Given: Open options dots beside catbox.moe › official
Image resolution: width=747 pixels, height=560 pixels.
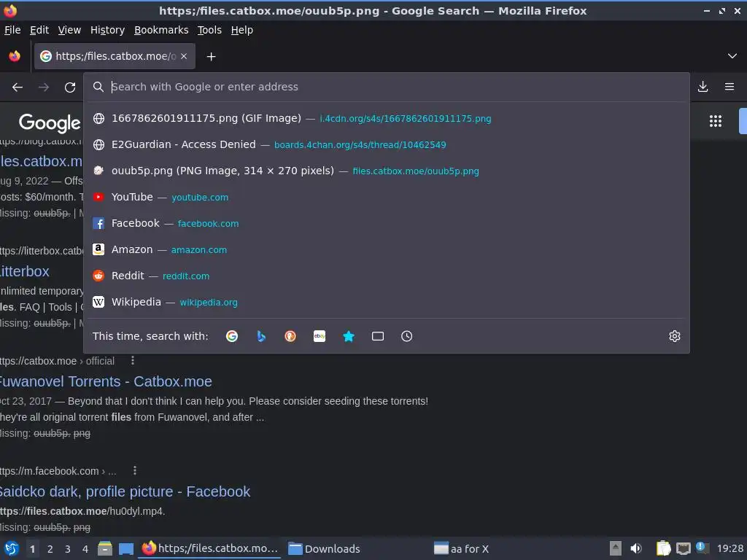Looking at the screenshot, I should click(133, 360).
